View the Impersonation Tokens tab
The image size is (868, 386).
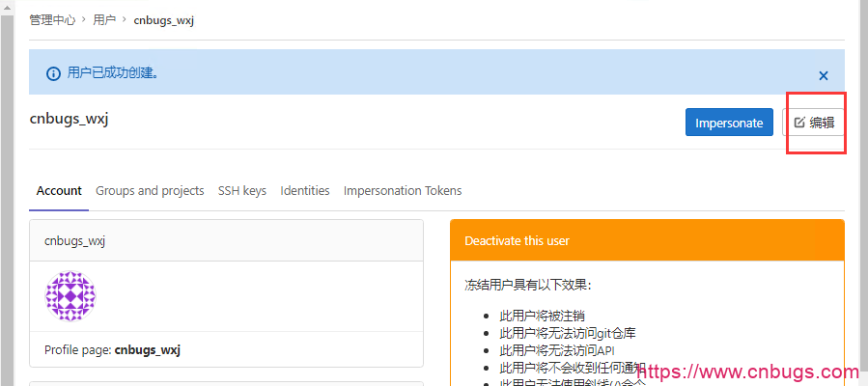(403, 191)
